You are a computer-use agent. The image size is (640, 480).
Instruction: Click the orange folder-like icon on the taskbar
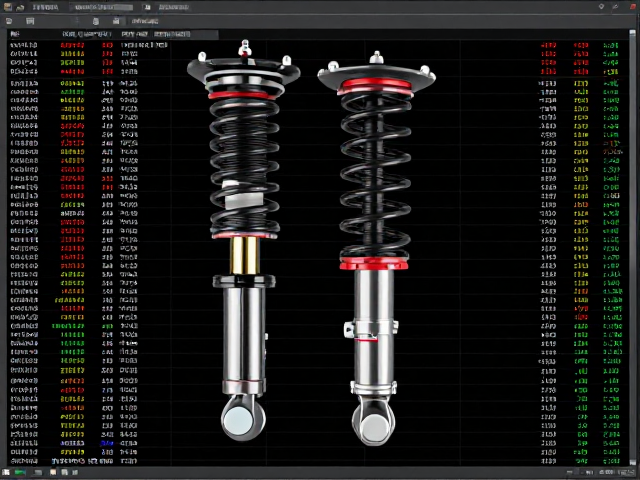point(53,472)
